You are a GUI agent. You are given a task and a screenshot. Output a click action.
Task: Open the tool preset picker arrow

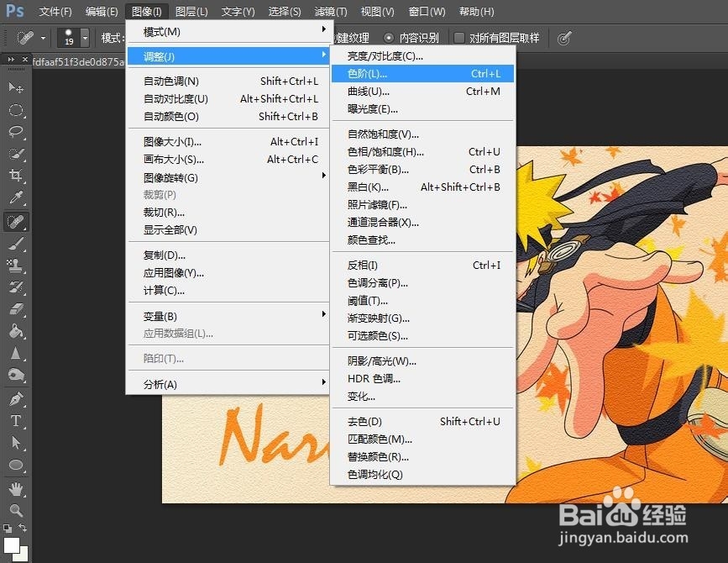coord(43,38)
